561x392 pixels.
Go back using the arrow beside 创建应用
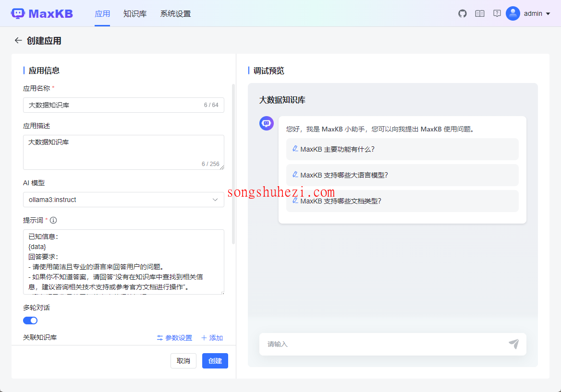tap(18, 40)
